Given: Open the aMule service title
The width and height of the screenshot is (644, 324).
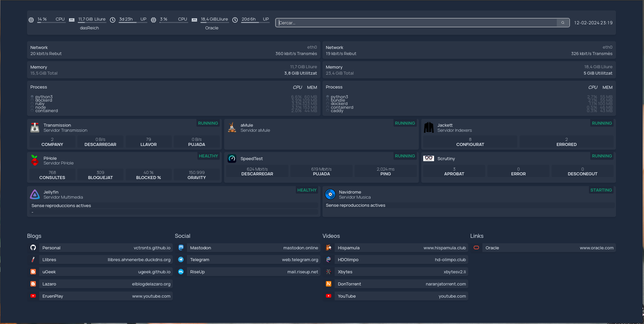Looking at the screenshot, I should point(247,125).
